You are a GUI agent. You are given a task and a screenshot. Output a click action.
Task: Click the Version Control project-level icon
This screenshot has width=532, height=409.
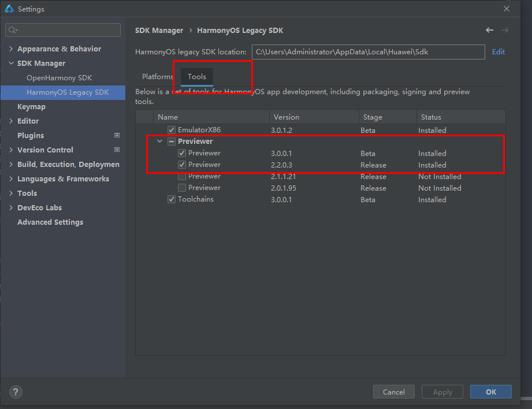(x=117, y=150)
